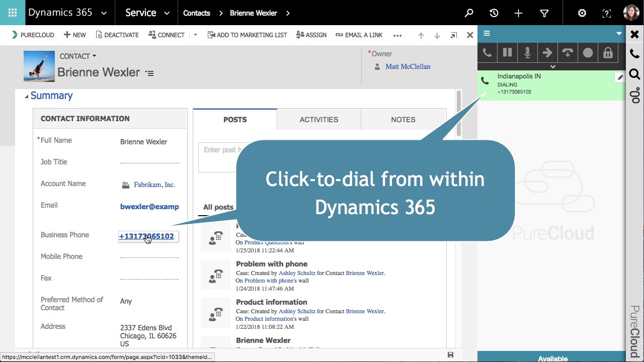
Task: Open the PureCloud logo icon in sidebar
Action: click(x=634, y=95)
